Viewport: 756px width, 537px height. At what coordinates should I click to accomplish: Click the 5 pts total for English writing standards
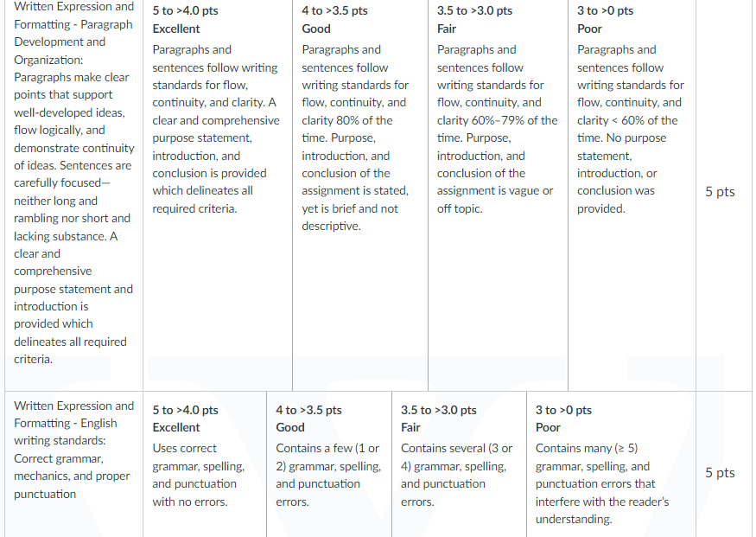point(720,472)
